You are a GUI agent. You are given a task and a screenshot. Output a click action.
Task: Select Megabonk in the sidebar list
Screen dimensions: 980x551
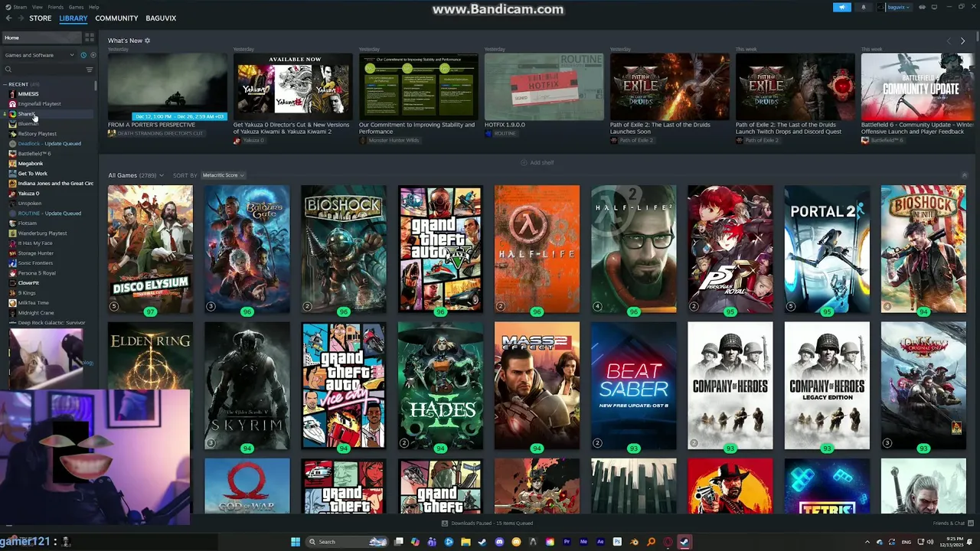pyautogui.click(x=31, y=164)
